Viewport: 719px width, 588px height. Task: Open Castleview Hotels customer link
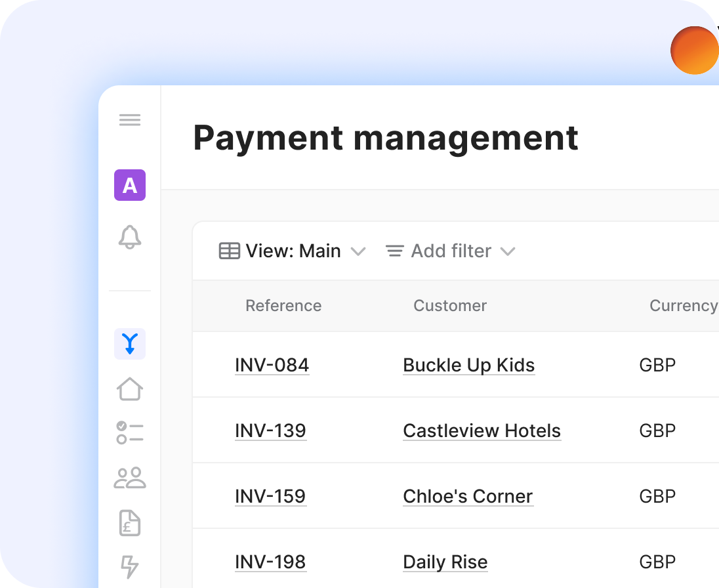tap(482, 430)
